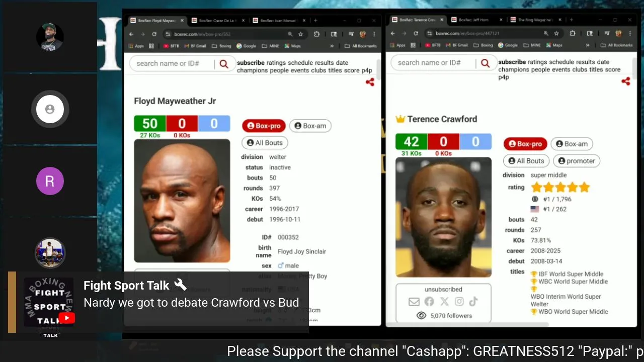Viewport: 644px width, 362px height.
Task: Zoom the page in the Crawford address bar
Action: click(546, 34)
